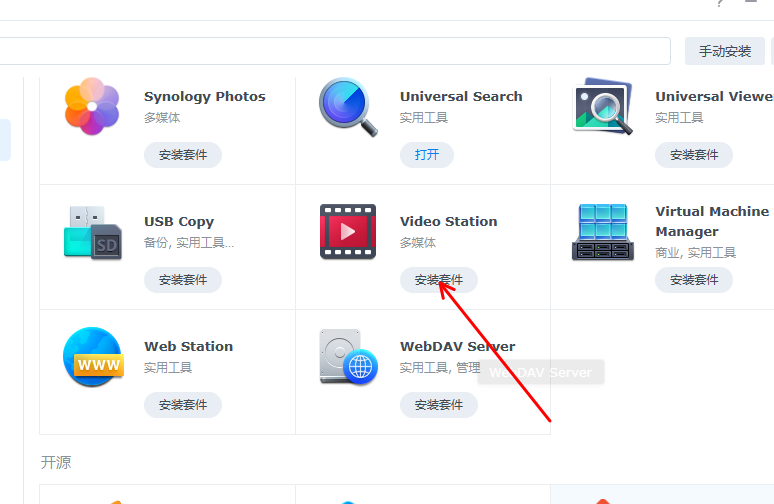Click the 开源 section heading

tap(56, 463)
